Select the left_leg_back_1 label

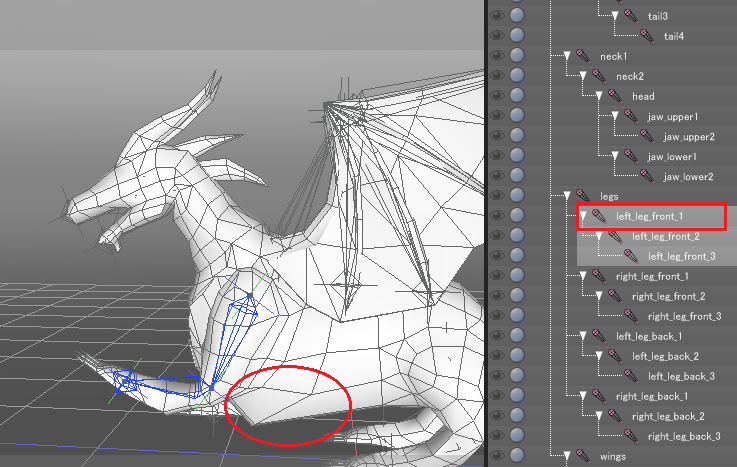pyautogui.click(x=649, y=336)
